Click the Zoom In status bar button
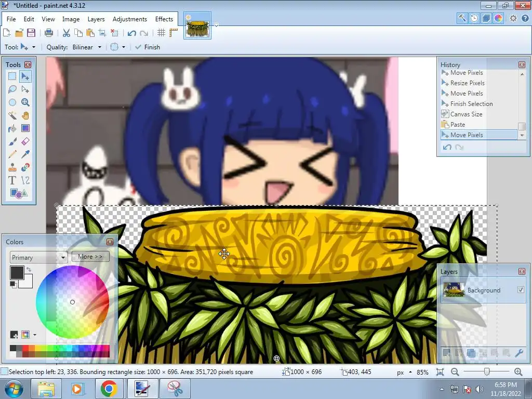Image resolution: width=532 pixels, height=399 pixels. coord(518,372)
